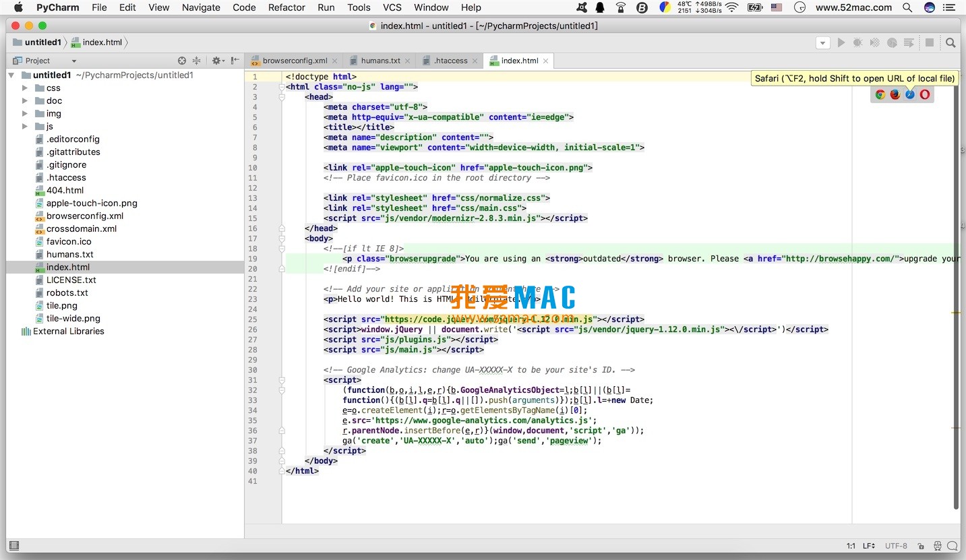
Task: Open page in Opera browser icon
Action: (x=925, y=94)
